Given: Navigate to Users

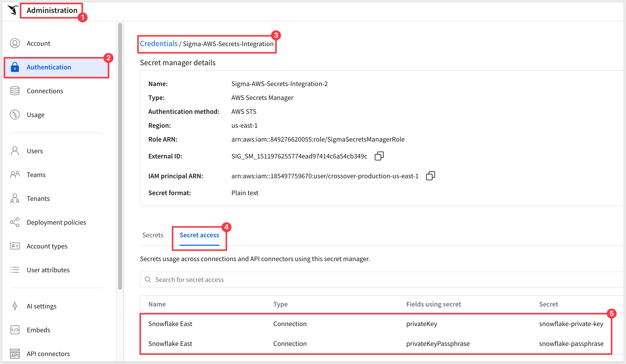Looking at the screenshot, I should [35, 151].
